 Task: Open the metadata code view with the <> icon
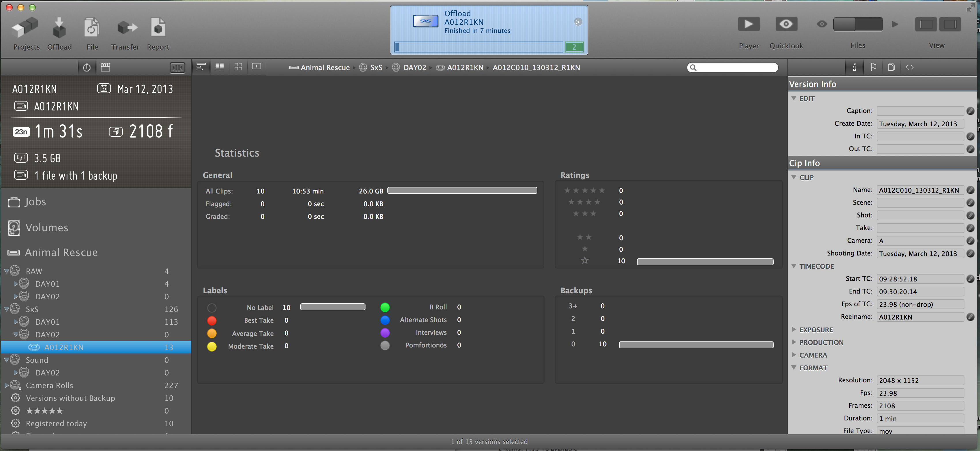(910, 67)
